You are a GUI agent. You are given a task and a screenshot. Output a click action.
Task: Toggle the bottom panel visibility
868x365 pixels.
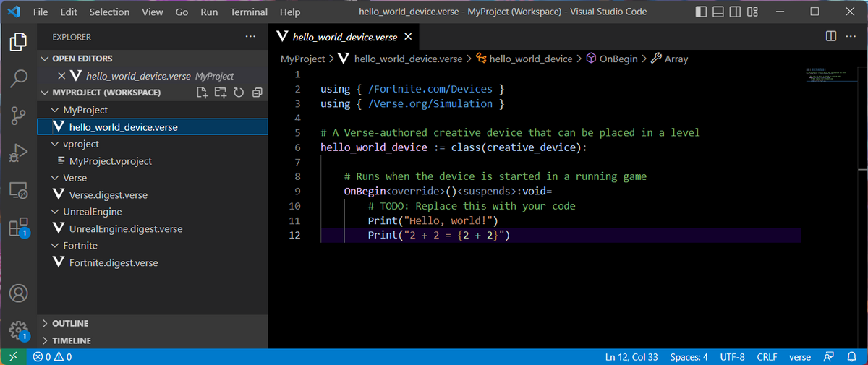point(718,12)
